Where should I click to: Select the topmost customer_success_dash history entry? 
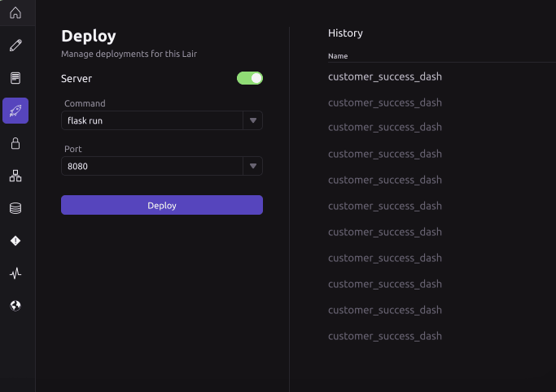pos(384,76)
